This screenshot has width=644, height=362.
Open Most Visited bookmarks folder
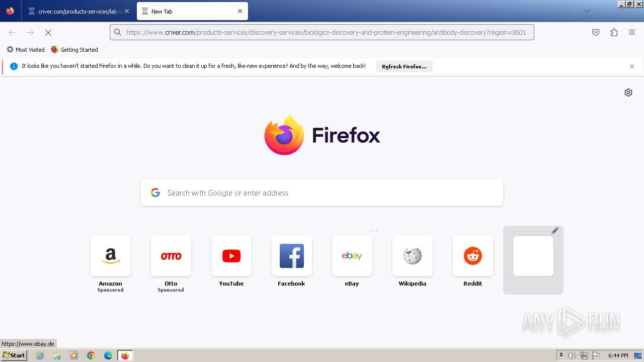click(25, 50)
